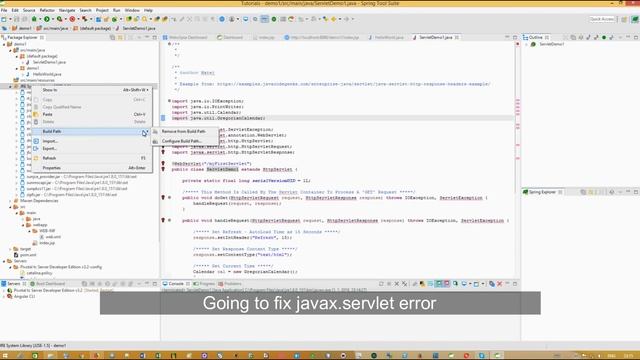This screenshot has width=640, height=360.
Task: Open the Servers view tab
Action: (13, 284)
